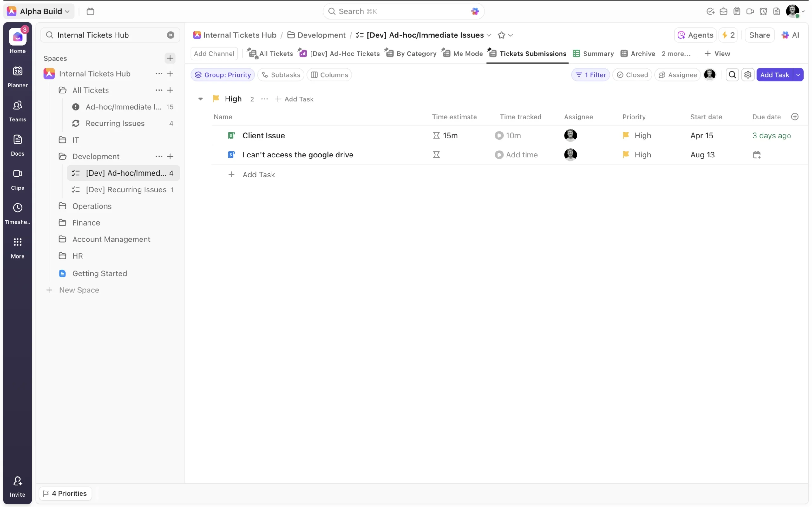Toggle Closed tasks visibility
Screen dimensions: 812x507
[x=632, y=75]
